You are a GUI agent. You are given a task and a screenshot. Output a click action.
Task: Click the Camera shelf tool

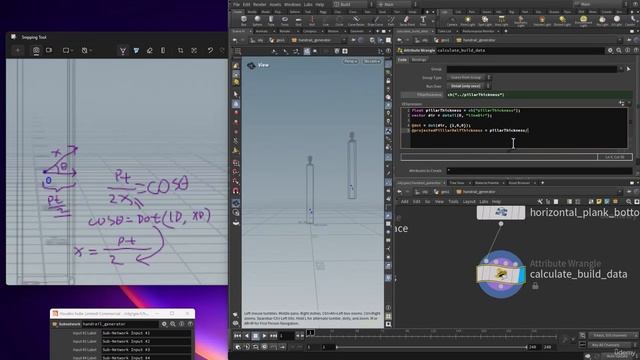pyautogui.click(x=452, y=20)
